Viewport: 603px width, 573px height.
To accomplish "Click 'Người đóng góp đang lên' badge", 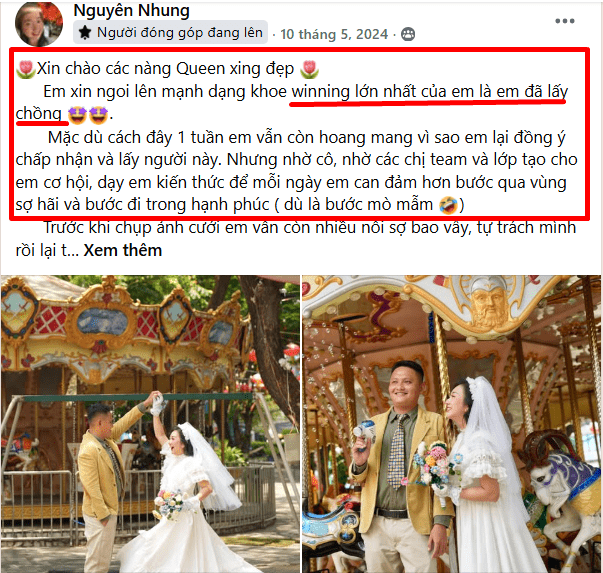I will 170,32.
